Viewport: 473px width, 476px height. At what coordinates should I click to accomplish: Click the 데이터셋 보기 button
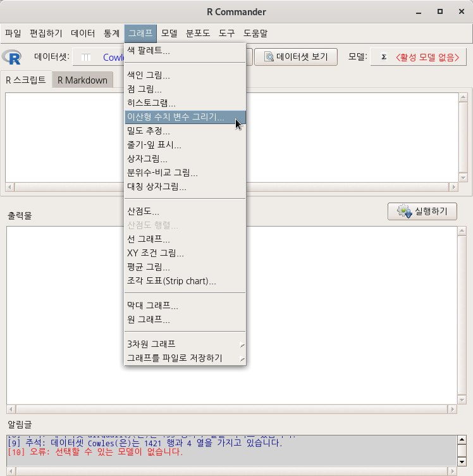[296, 57]
